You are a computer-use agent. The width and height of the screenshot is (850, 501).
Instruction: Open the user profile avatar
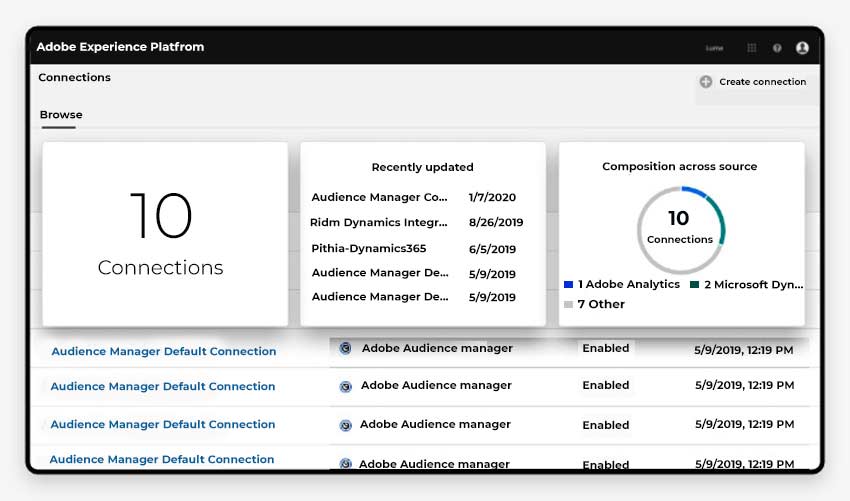802,48
